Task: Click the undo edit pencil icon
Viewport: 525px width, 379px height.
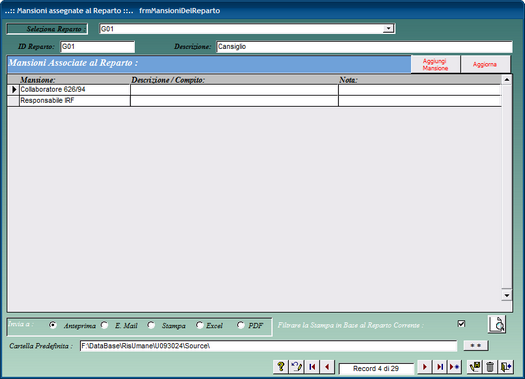Action: (296, 367)
